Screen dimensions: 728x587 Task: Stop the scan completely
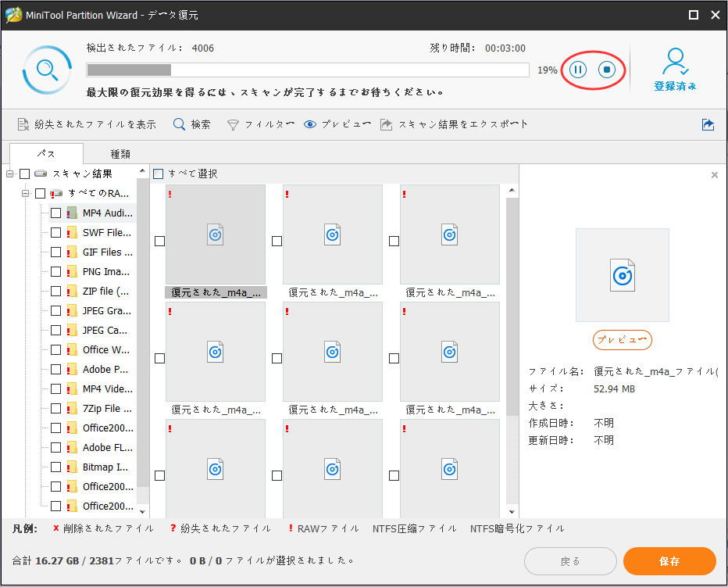click(607, 70)
